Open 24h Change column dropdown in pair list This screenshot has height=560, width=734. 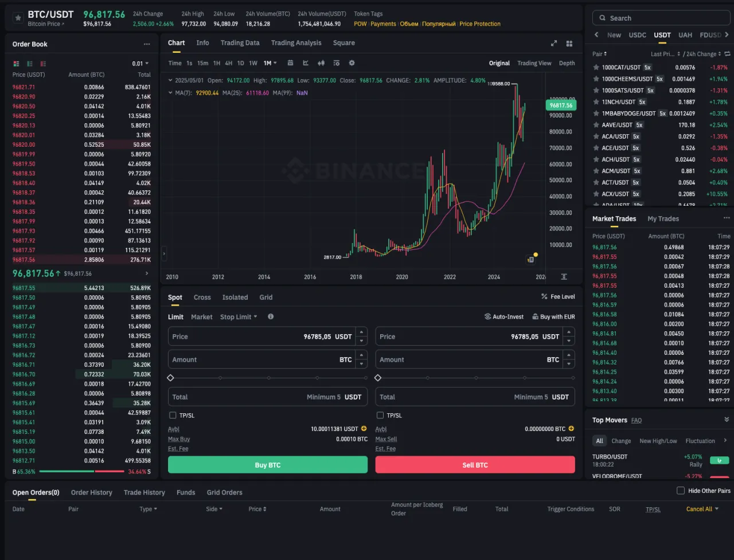point(705,54)
